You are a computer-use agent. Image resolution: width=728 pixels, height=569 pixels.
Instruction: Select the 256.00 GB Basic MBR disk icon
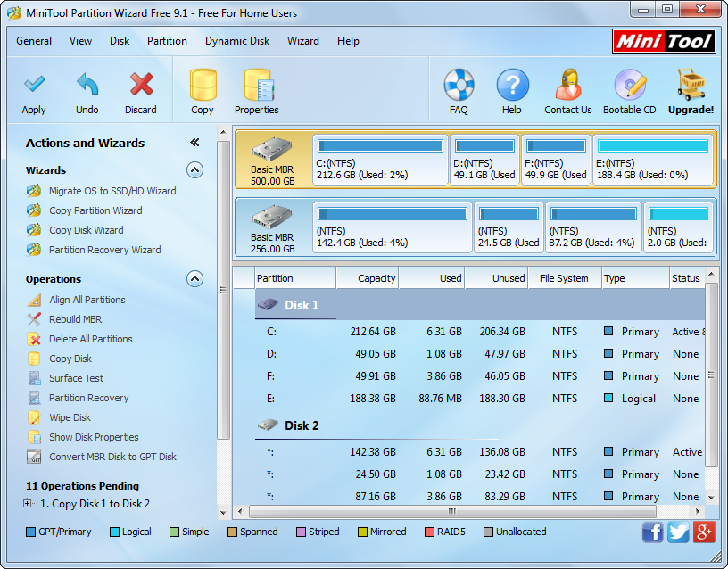(272, 217)
